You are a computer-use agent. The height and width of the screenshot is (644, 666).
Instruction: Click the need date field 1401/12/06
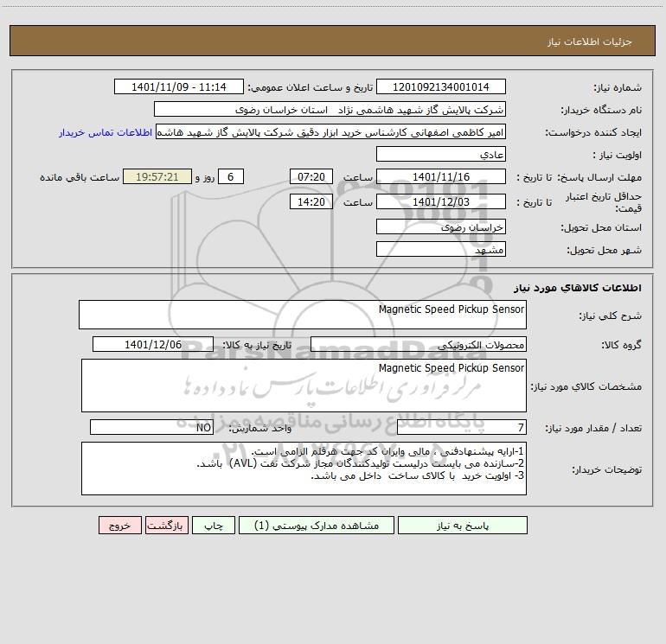tap(153, 344)
